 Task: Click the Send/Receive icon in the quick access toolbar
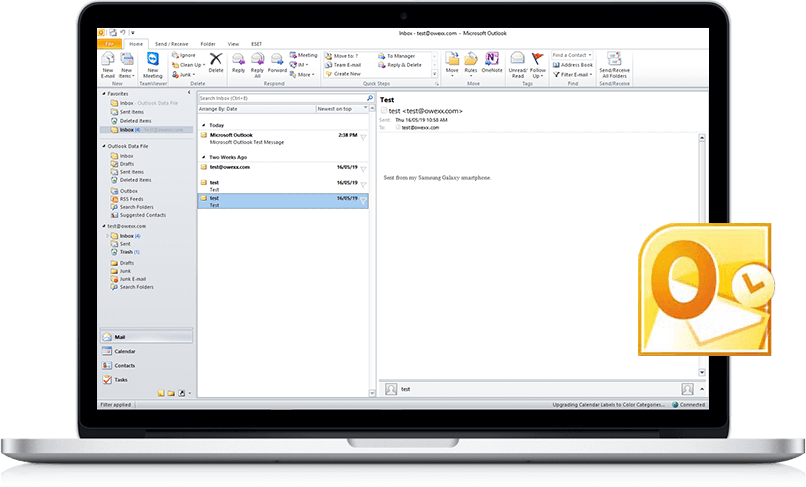pos(113,32)
